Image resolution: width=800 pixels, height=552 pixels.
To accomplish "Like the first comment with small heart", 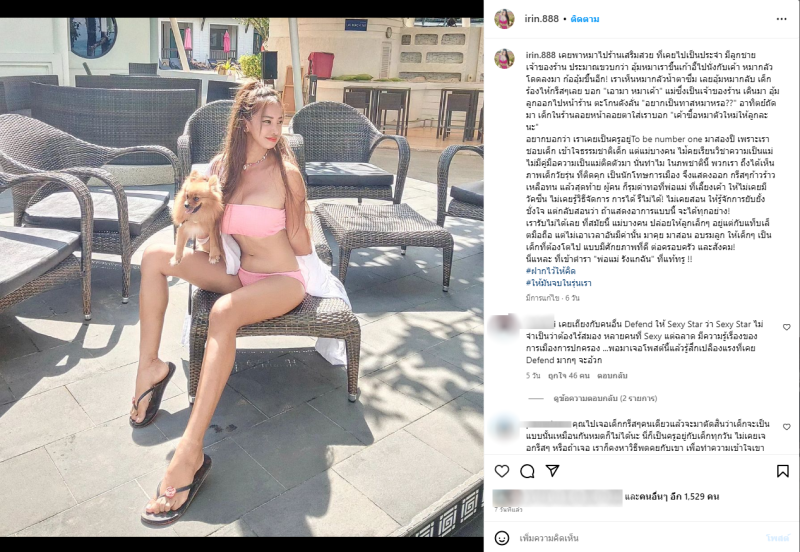I will pyautogui.click(x=786, y=327).
